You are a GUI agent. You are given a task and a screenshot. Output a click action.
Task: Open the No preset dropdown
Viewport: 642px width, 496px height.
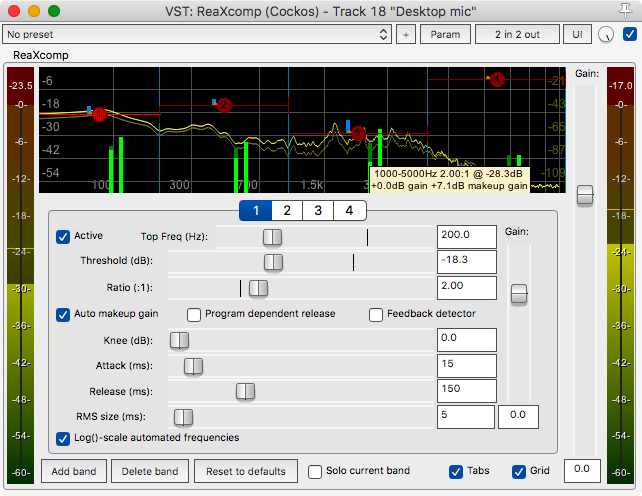pyautogui.click(x=197, y=34)
